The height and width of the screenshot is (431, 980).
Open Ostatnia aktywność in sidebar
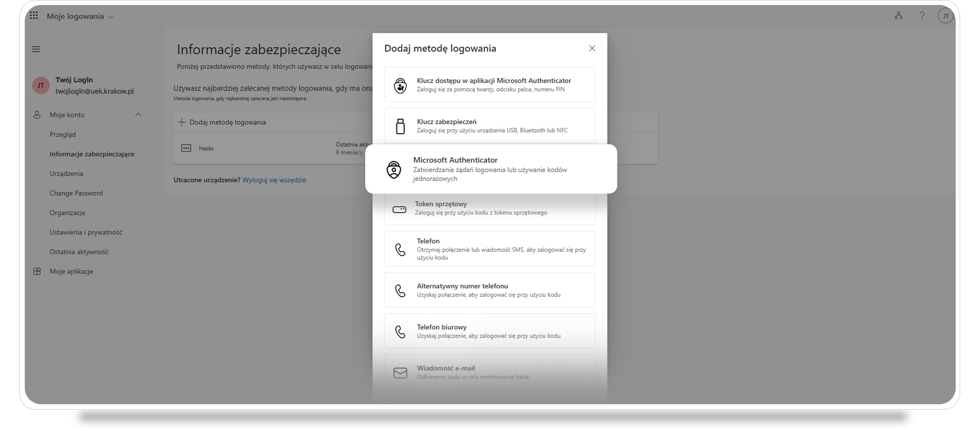coord(79,252)
